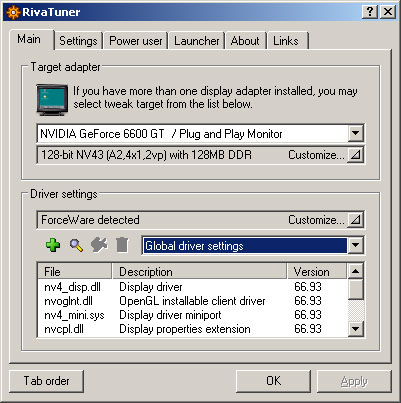Screen dimensions: 401x403
Task: Click the ForceWare detected text
Action: tap(90, 220)
